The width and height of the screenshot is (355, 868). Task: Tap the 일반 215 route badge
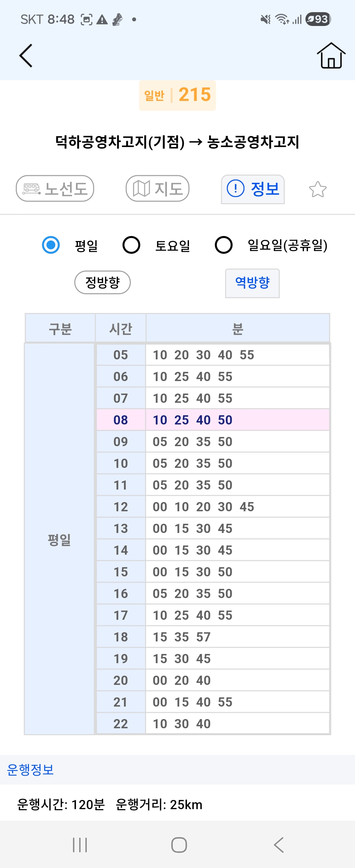tap(177, 95)
